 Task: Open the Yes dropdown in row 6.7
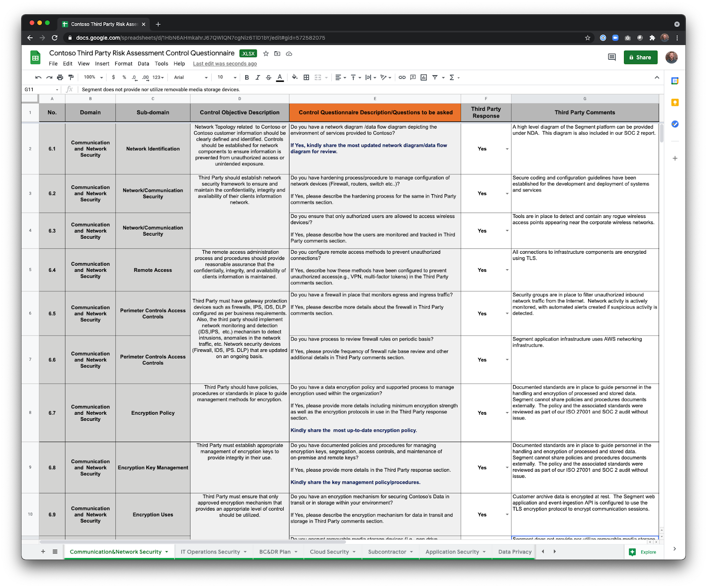tap(507, 413)
